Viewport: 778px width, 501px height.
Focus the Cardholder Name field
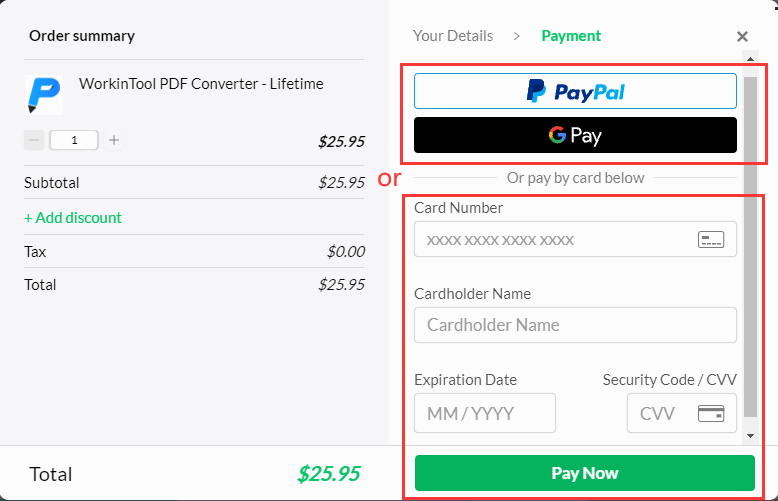pyautogui.click(x=575, y=325)
